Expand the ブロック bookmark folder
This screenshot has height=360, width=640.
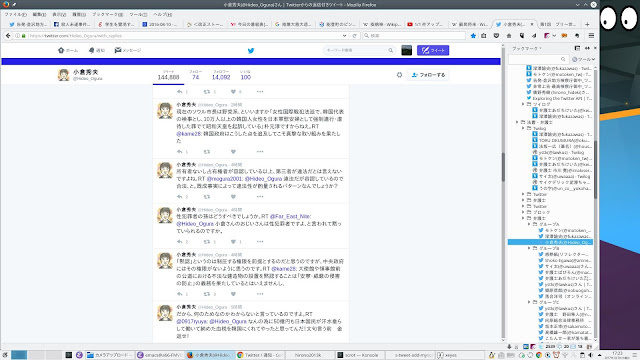[x=523, y=212]
